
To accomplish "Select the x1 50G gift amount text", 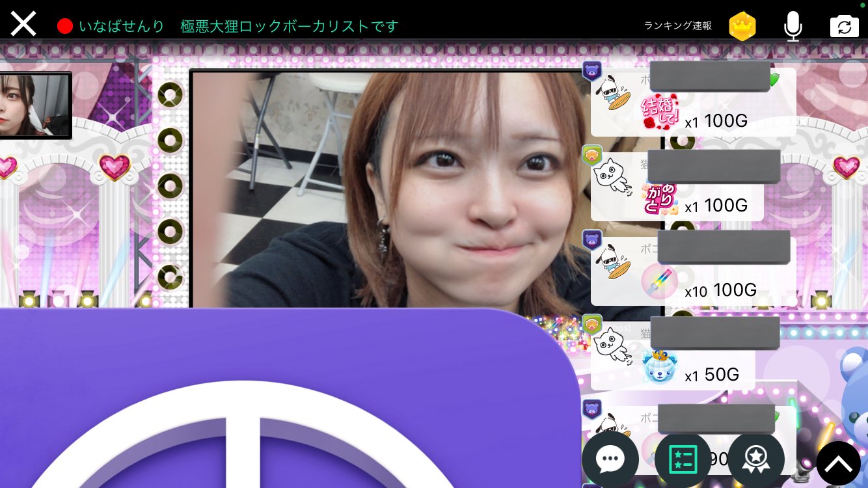I will (712, 375).
